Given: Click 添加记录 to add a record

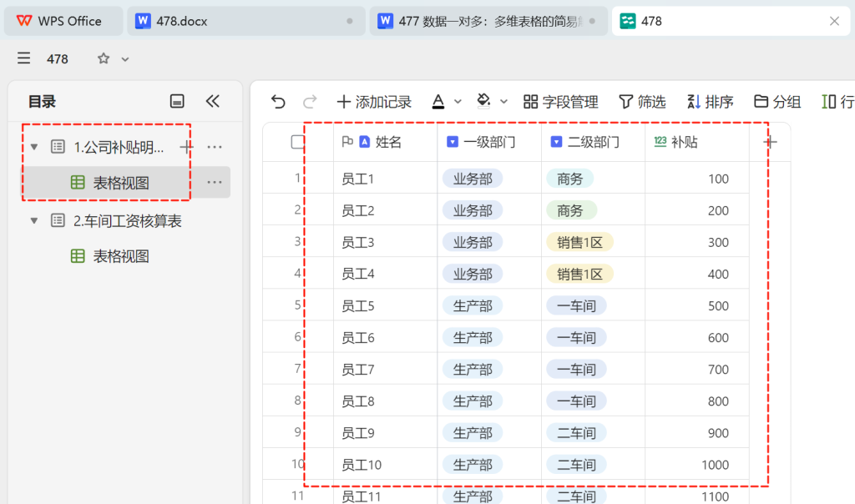Looking at the screenshot, I should coord(374,101).
